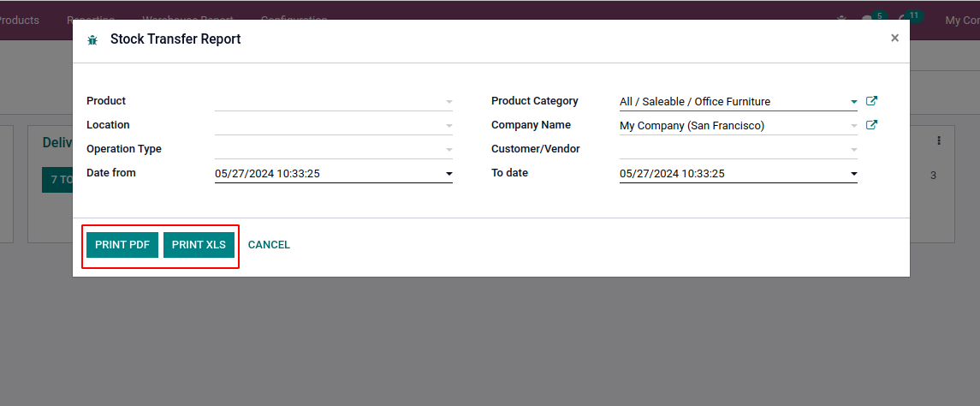
Task: Expand the Customer/Vendor dropdown
Action: point(853,150)
